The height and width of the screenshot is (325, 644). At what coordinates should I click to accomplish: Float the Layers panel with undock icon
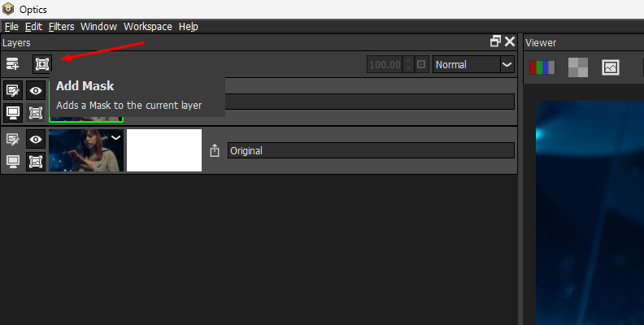pyautogui.click(x=495, y=41)
